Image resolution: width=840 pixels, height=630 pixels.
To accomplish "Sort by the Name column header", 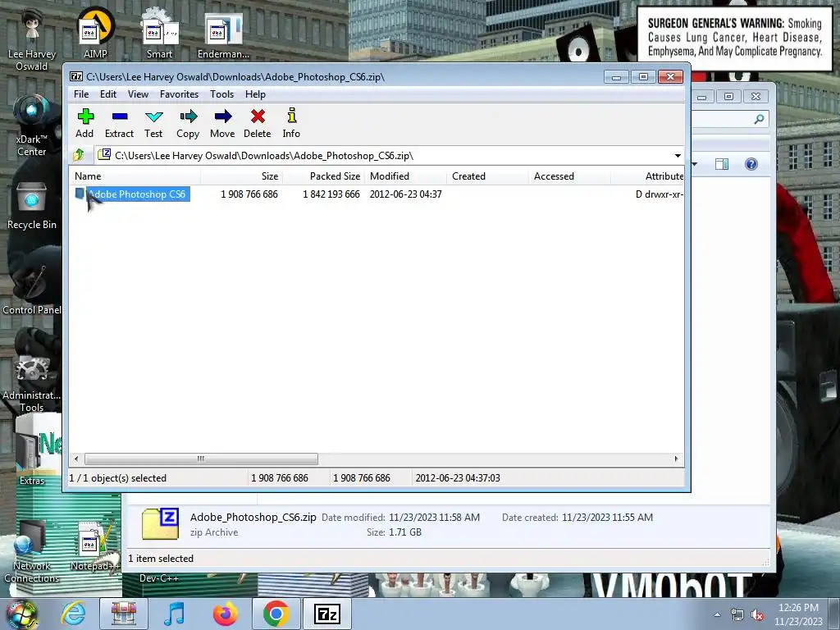I will (135, 176).
